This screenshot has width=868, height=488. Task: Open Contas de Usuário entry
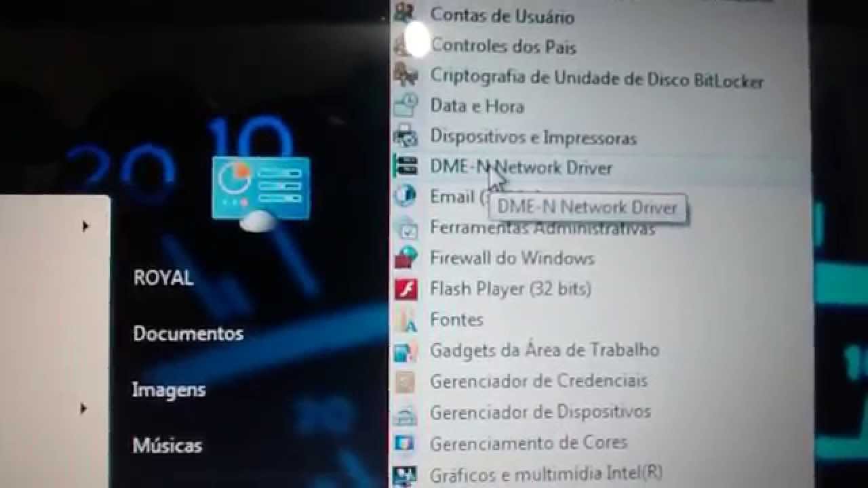pyautogui.click(x=502, y=16)
